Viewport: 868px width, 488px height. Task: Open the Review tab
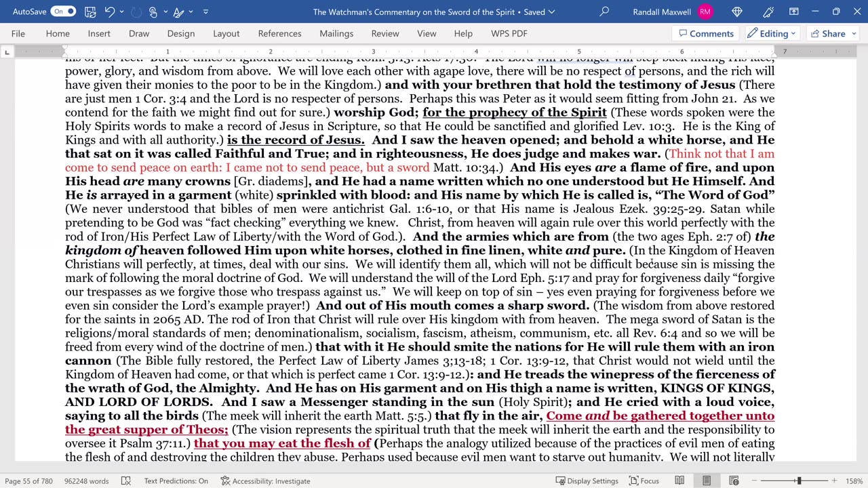[x=385, y=33]
